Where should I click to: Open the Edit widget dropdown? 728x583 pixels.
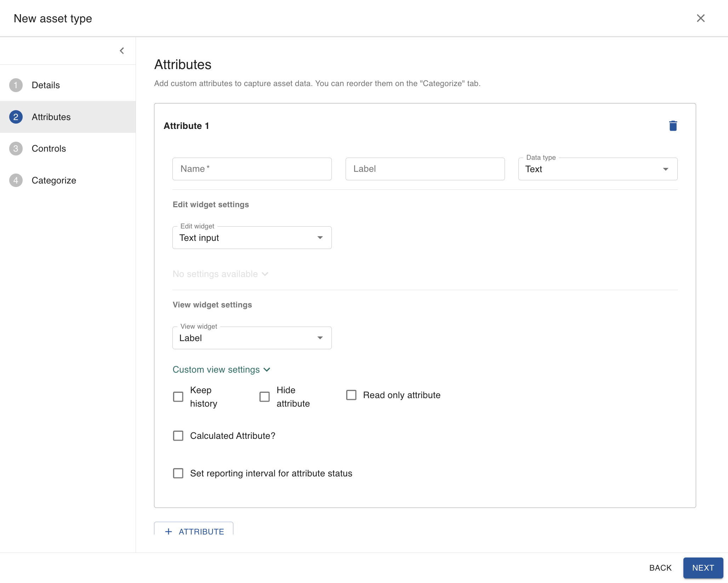coord(252,238)
